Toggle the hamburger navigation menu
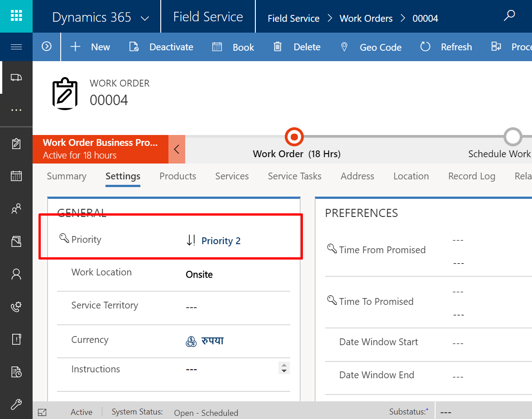The height and width of the screenshot is (419, 532). (x=16, y=47)
